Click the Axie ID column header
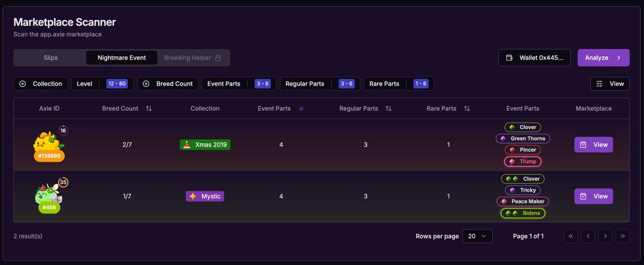 click(x=49, y=109)
